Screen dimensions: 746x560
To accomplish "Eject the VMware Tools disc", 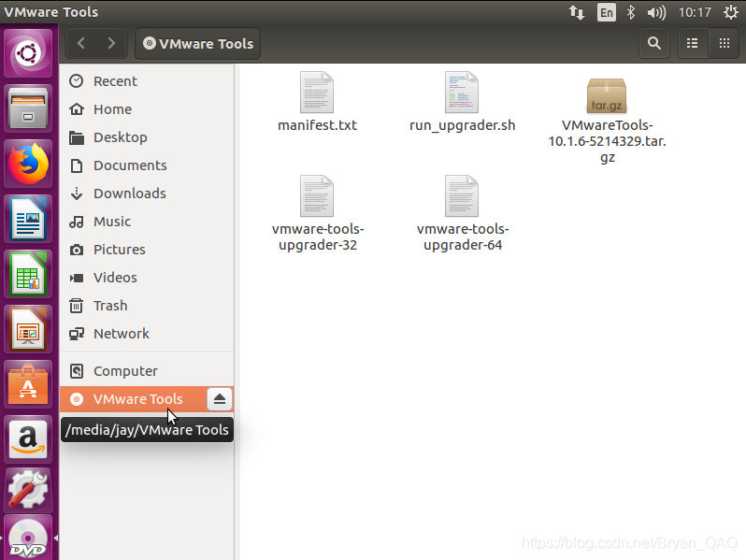I will 220,399.
